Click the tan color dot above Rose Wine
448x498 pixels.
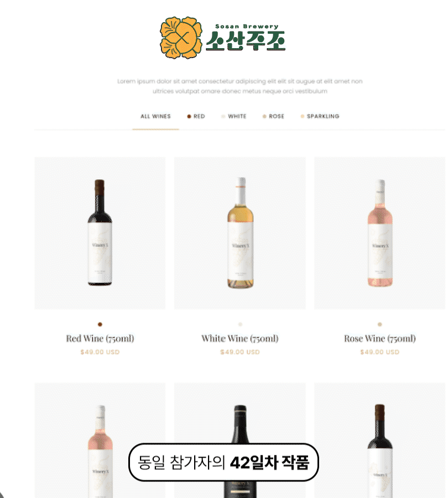point(380,324)
